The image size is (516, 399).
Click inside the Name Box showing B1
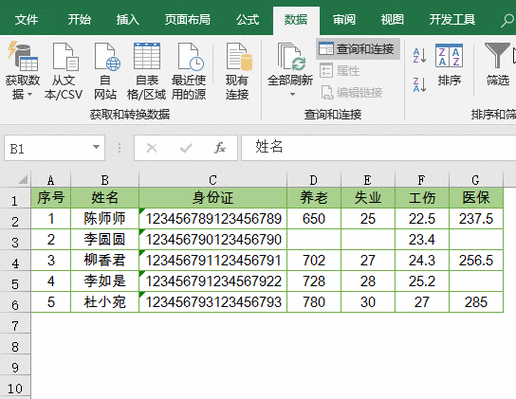pyautogui.click(x=47, y=148)
